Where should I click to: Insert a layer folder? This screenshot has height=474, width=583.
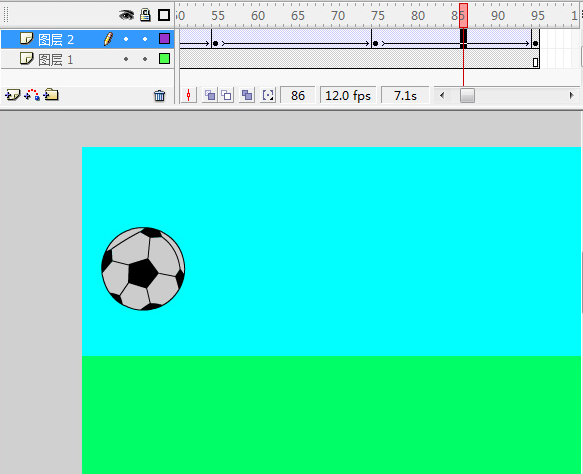(51, 95)
